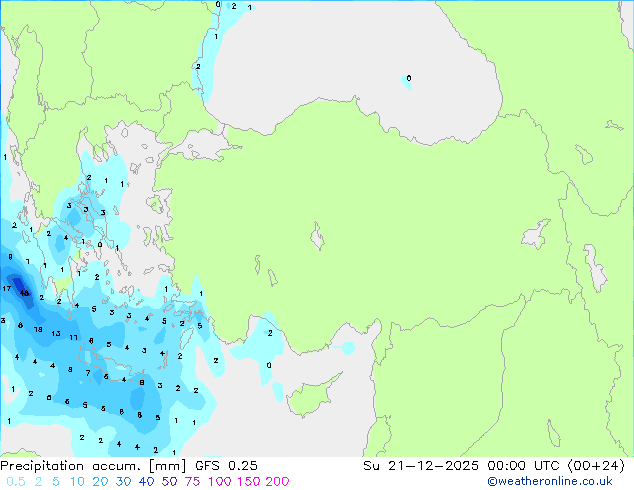
Task: Select the 200 mm legend value
Action: (x=277, y=482)
